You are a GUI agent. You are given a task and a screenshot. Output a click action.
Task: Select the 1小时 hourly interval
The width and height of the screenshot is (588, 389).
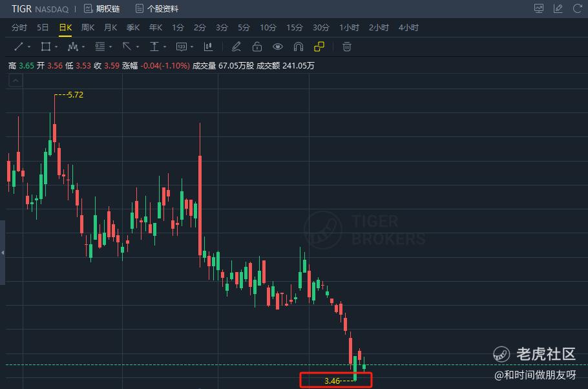[x=349, y=27]
